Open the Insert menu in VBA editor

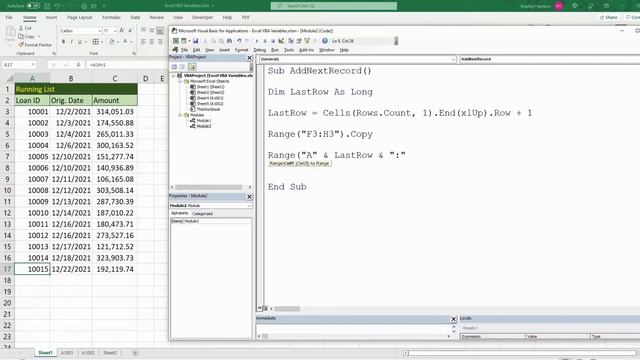click(224, 50)
